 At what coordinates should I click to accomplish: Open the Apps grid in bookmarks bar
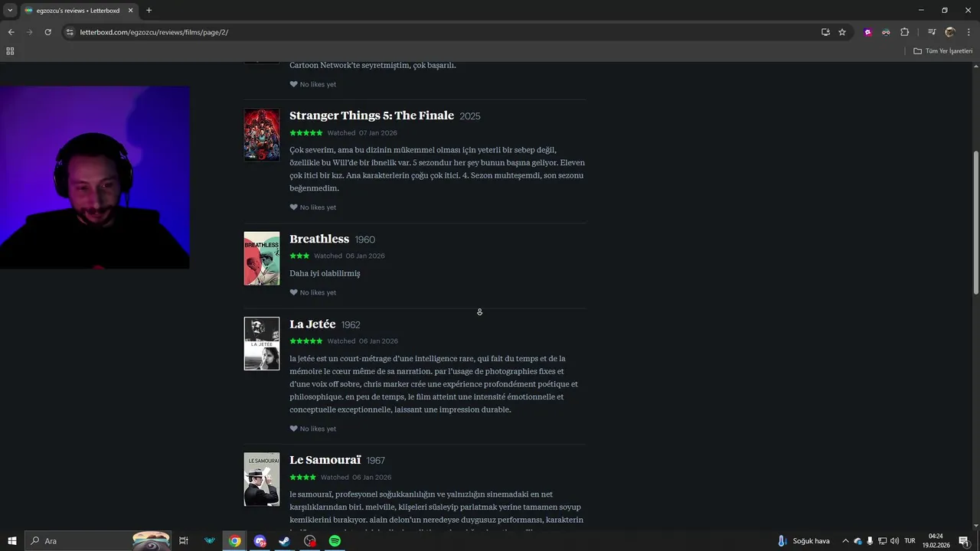pos(10,51)
